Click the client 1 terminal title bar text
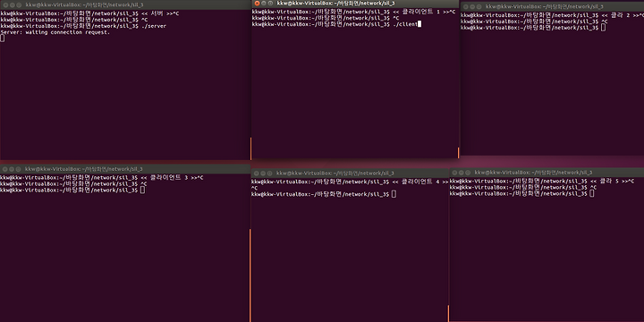The width and height of the screenshot is (644, 322). click(x=335, y=4)
